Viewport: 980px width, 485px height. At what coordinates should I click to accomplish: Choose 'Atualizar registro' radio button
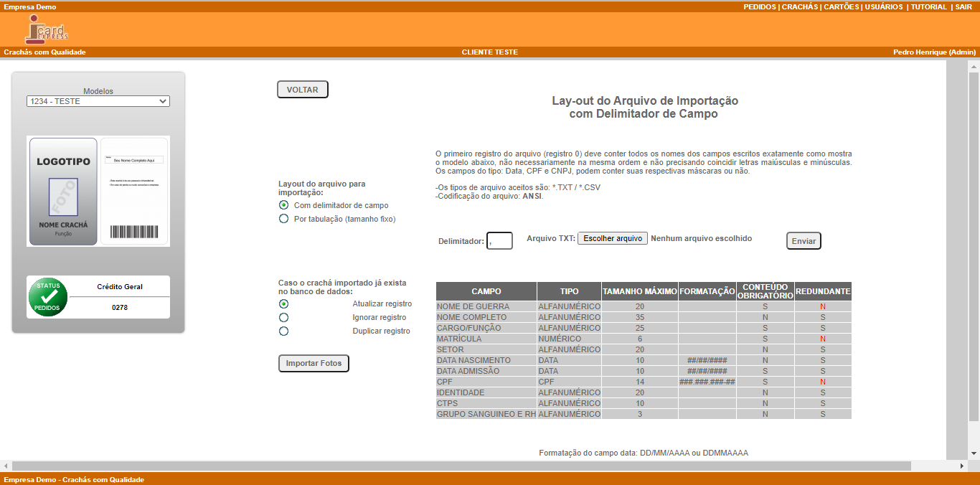(284, 303)
